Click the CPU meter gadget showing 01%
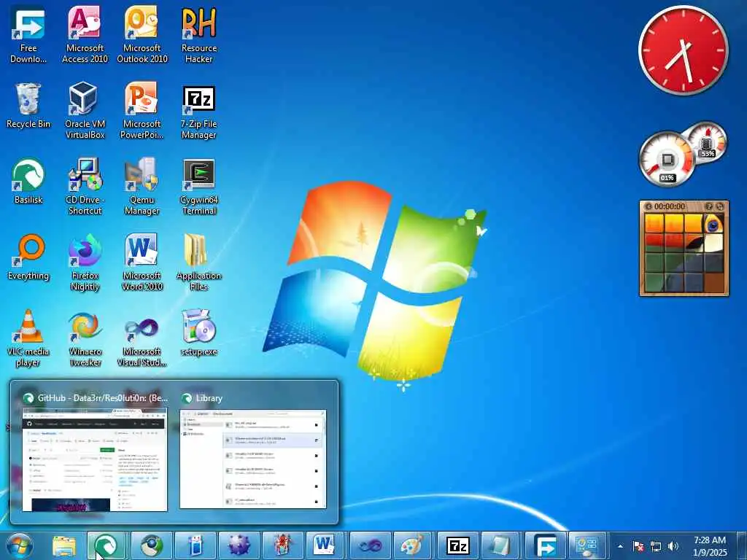This screenshot has height=560, width=747. point(667,160)
